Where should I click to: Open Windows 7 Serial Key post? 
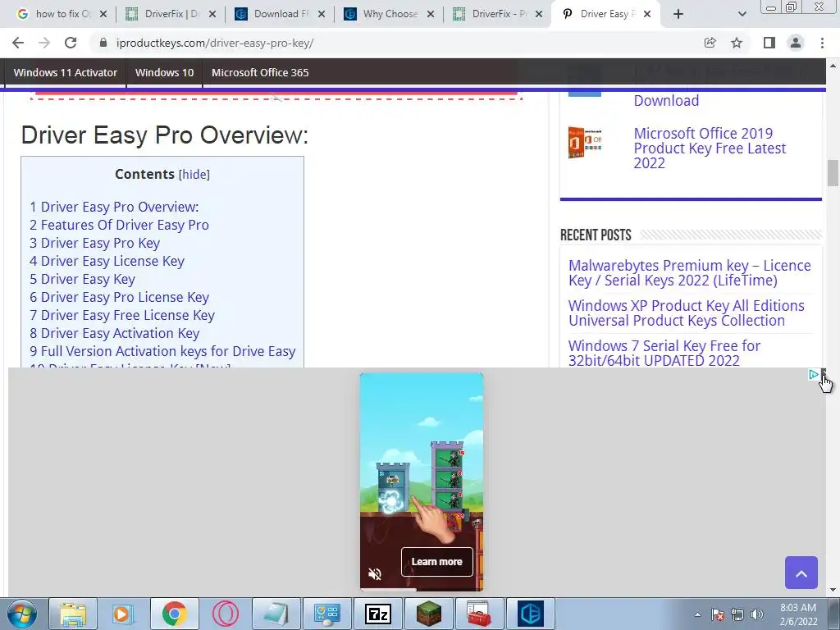tap(664, 354)
